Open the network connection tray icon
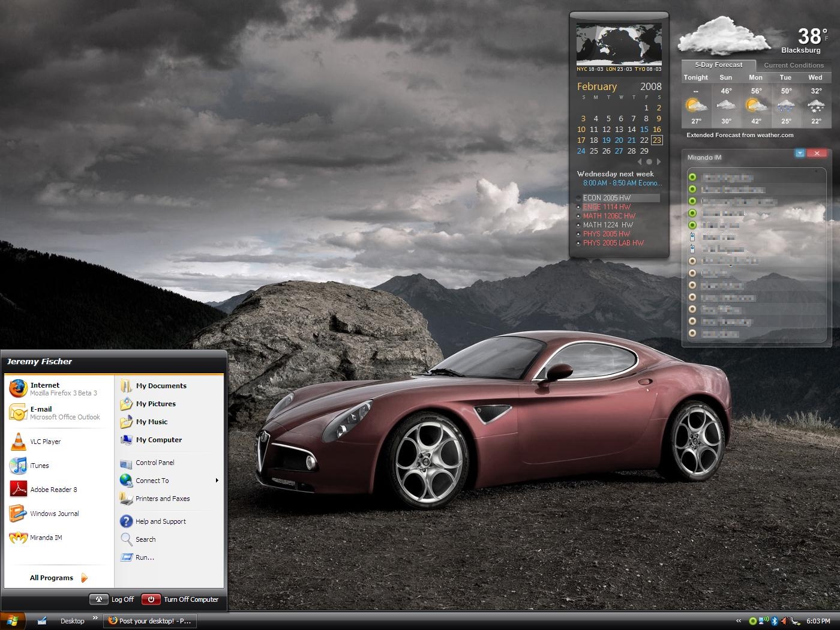 [764, 621]
